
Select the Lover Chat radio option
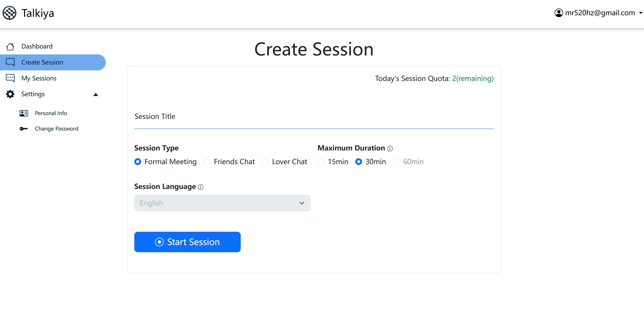click(x=265, y=162)
